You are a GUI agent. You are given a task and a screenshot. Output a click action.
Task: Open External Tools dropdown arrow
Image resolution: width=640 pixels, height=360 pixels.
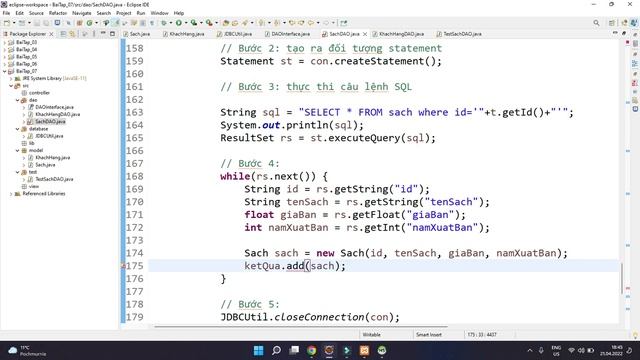216,23
